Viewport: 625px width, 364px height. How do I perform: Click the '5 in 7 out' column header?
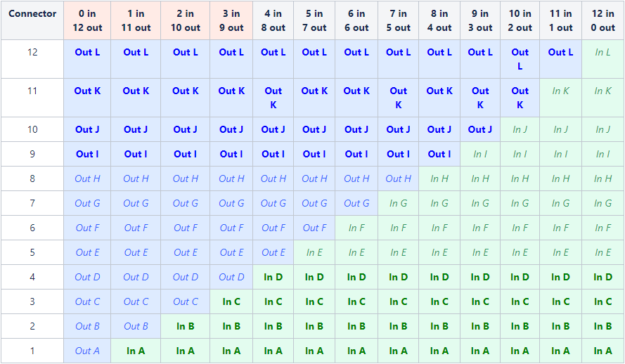point(314,20)
